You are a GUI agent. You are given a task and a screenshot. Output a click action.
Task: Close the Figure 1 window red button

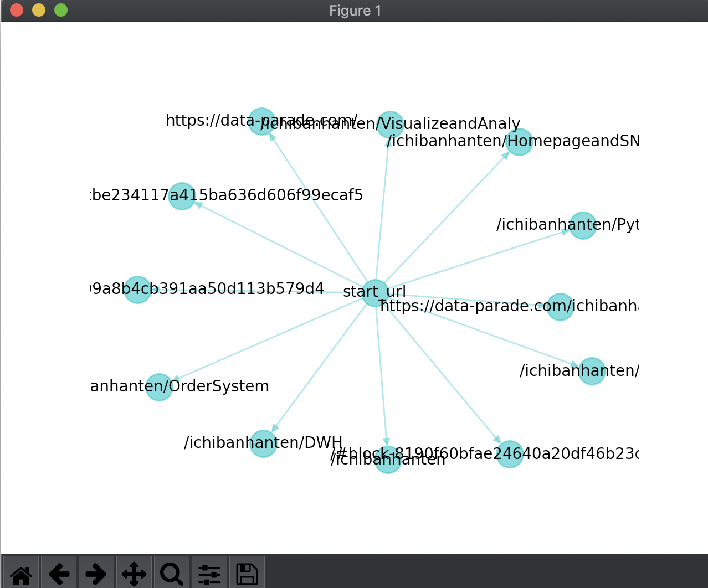pyautogui.click(x=17, y=10)
